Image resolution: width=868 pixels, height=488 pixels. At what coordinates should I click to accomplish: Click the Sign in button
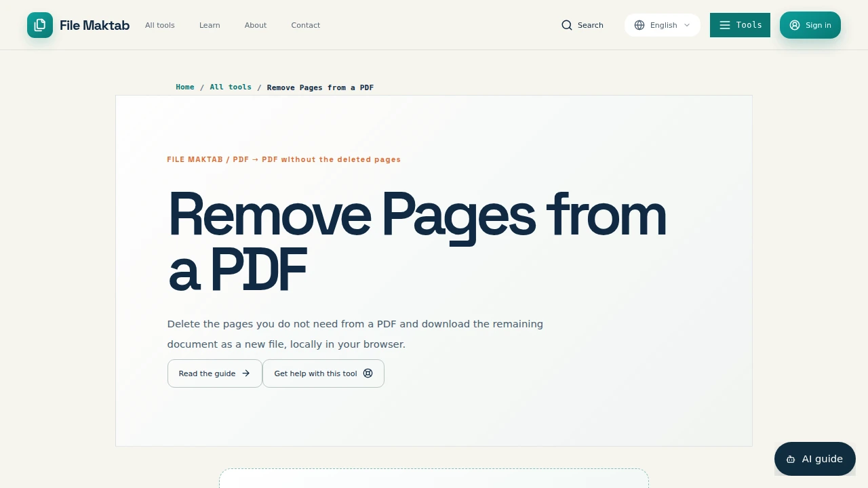pos(810,25)
